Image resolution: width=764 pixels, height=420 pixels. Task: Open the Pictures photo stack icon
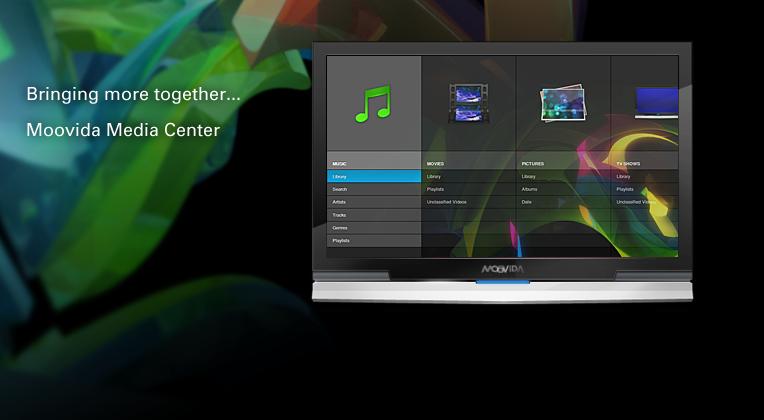562,104
